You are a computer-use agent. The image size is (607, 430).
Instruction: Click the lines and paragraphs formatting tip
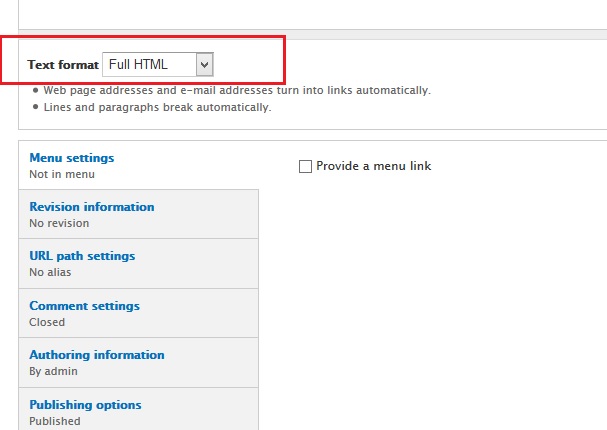click(x=157, y=107)
